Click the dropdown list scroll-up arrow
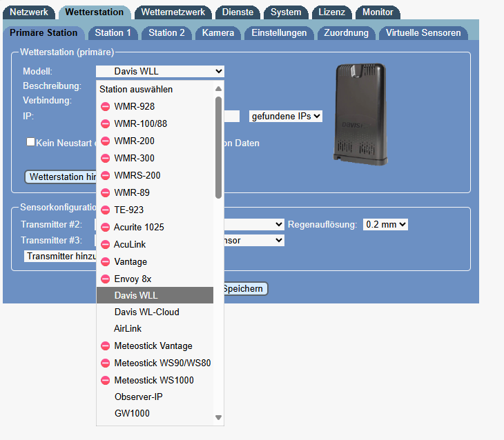This screenshot has width=504, height=440. [x=219, y=89]
